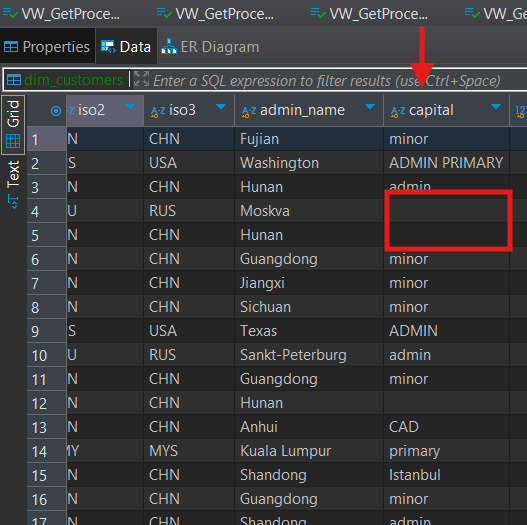Click the Moskva cell
Screen dimensions: 527x525
309,211
